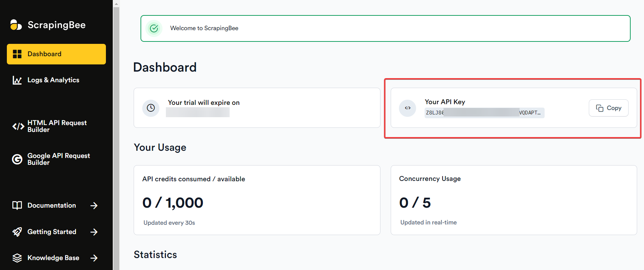Screen dimensions: 644x270
Task: Expand Getting Started using its arrow
Action: (x=94, y=232)
